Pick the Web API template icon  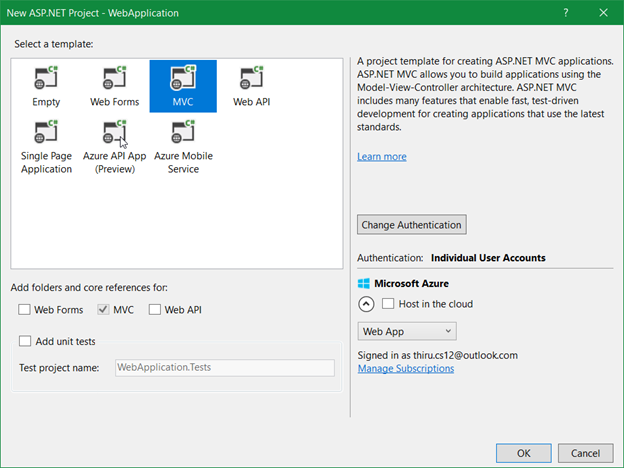[252, 78]
